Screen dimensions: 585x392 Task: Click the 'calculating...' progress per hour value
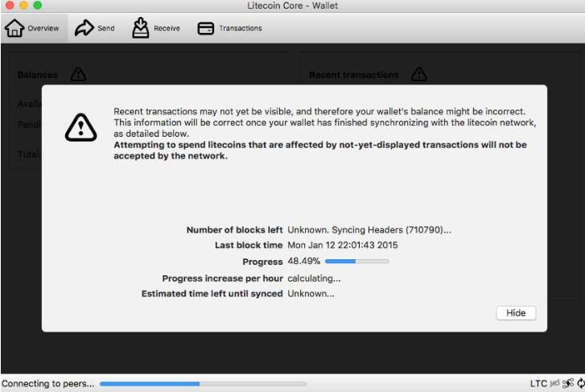(314, 279)
